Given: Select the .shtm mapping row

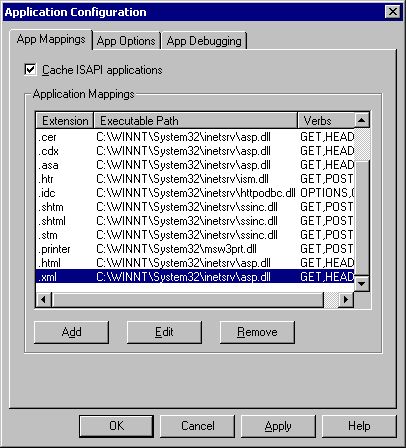Looking at the screenshot, I should coord(195,207).
